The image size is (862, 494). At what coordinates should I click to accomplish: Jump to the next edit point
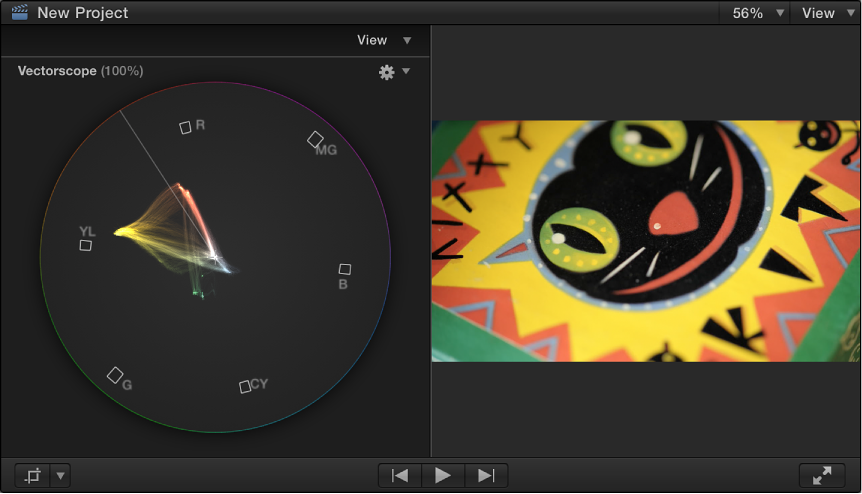(x=486, y=475)
